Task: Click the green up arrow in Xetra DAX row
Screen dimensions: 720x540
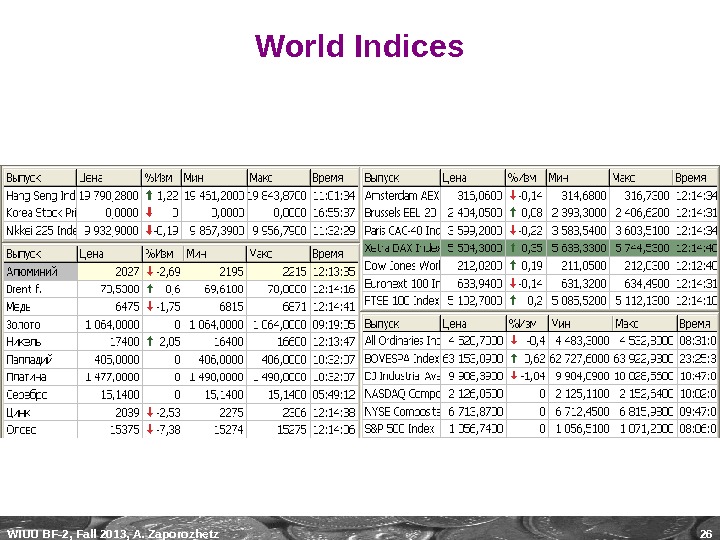Action: [x=513, y=248]
